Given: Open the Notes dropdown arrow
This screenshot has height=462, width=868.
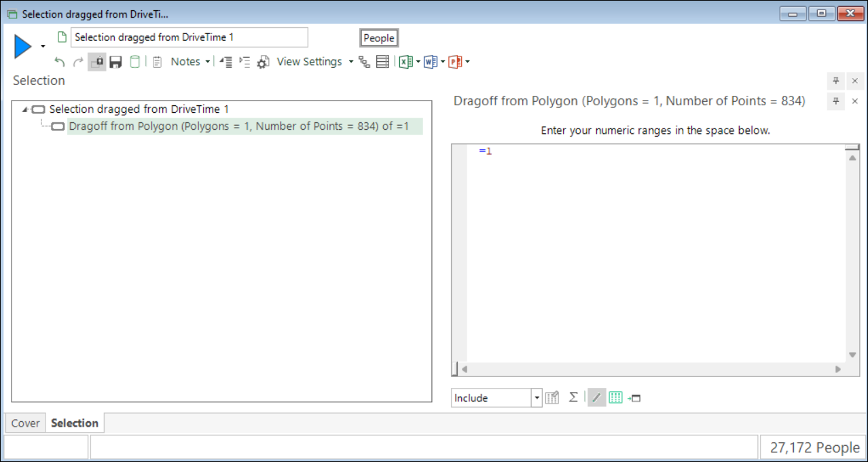Looking at the screenshot, I should tap(207, 62).
